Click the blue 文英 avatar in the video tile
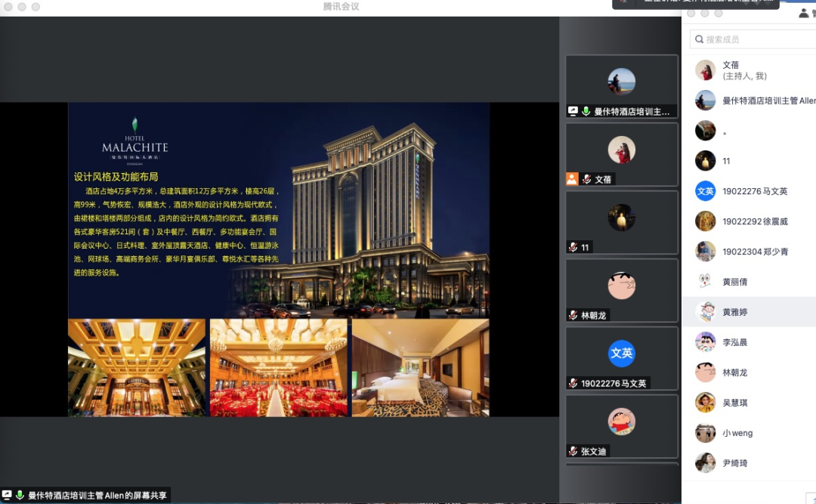Screen dimensions: 816x504 pyautogui.click(x=622, y=354)
